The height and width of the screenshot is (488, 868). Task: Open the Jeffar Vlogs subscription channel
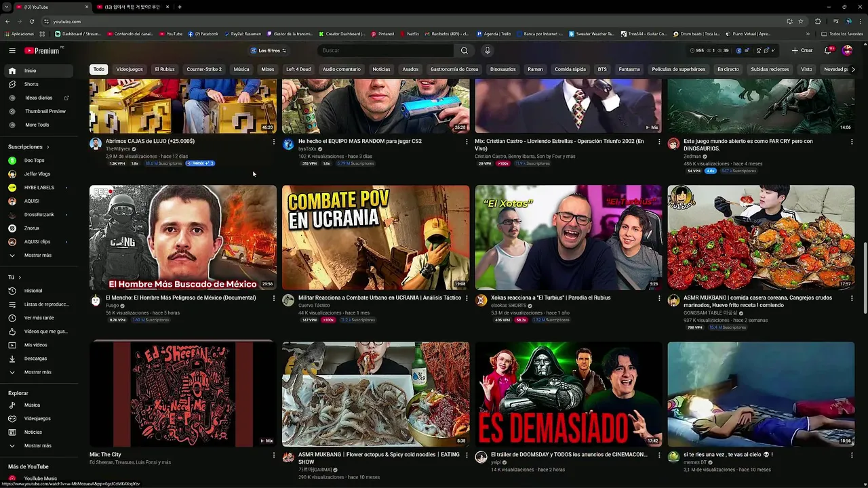click(39, 174)
